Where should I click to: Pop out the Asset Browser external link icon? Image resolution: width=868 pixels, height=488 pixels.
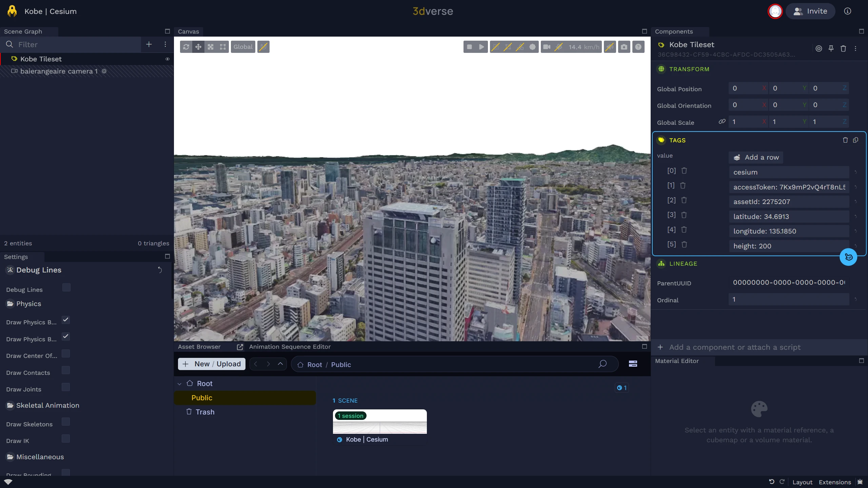(x=240, y=347)
